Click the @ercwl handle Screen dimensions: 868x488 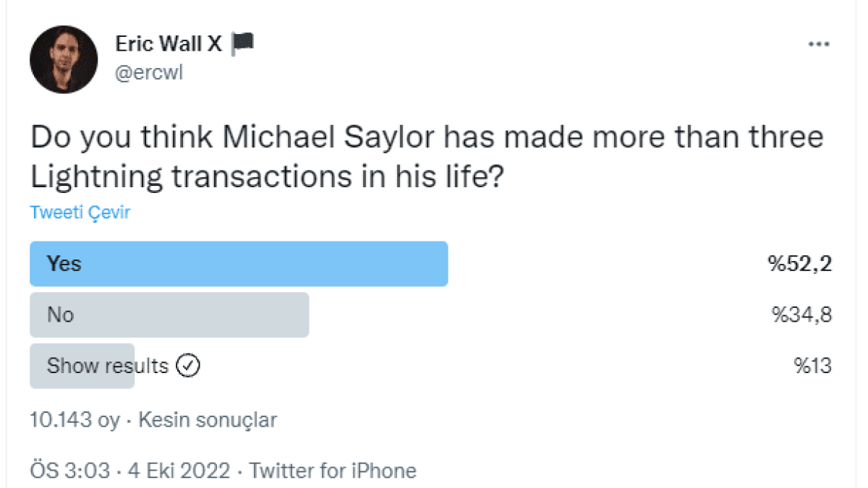pos(149,73)
